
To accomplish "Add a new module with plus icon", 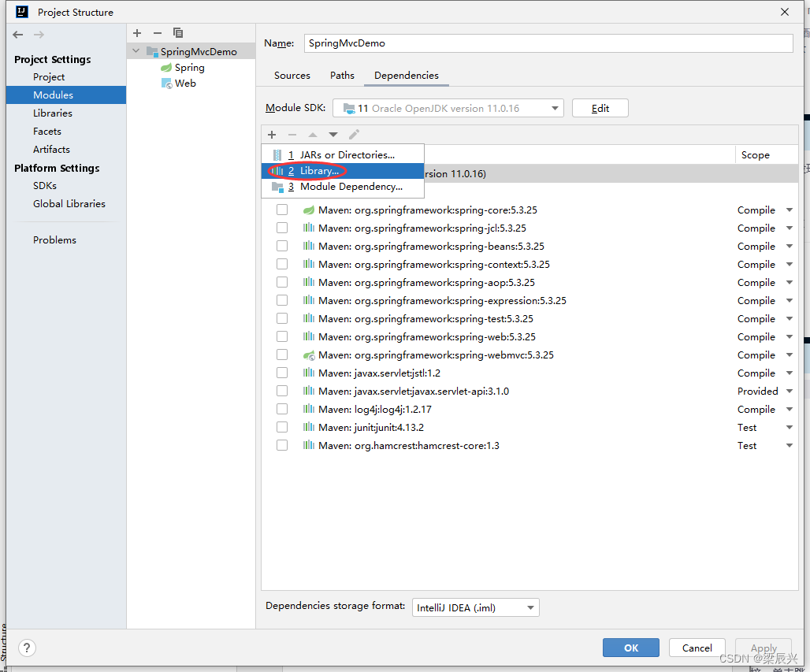I will tap(137, 33).
